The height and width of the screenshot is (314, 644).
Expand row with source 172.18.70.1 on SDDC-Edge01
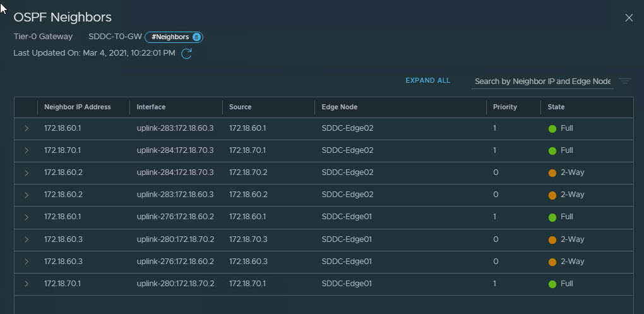pos(27,284)
